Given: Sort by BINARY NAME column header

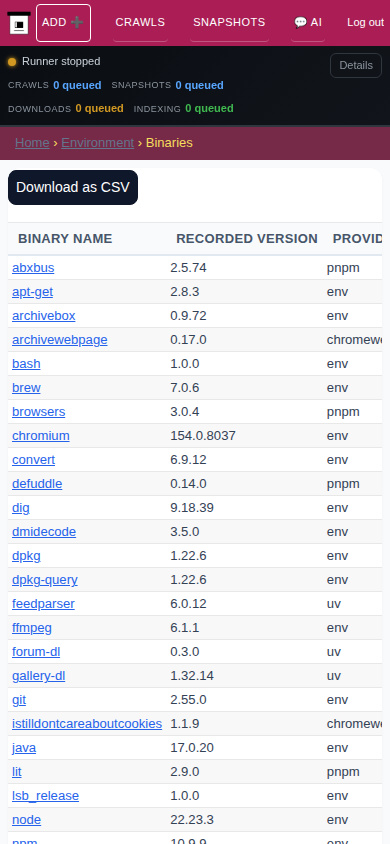Looking at the screenshot, I should pyautogui.click(x=65, y=238).
